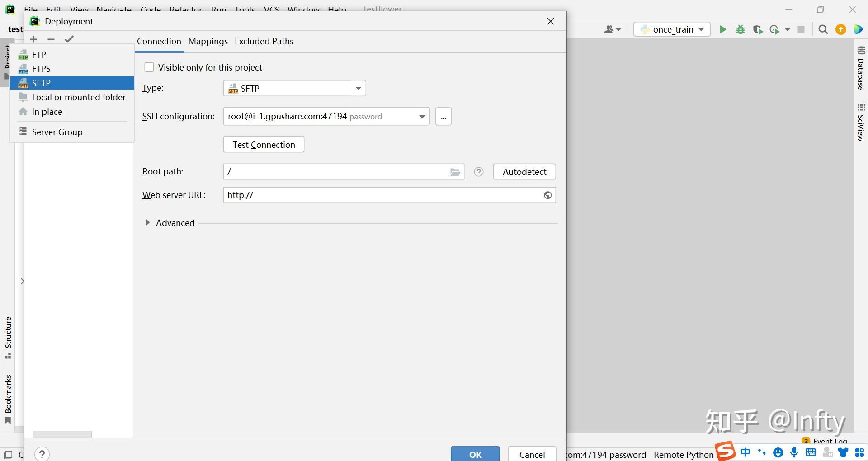Open IME soft keyboard
868x461 pixels.
(811, 452)
